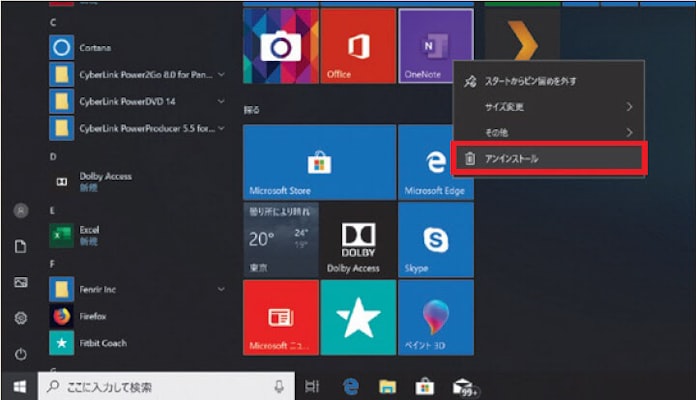Open Settings gear in Start sidebar

(x=20, y=318)
